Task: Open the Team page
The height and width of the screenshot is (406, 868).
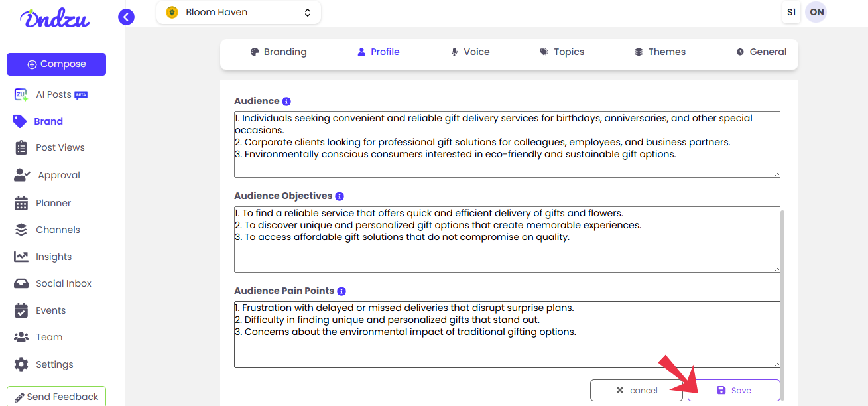Action: tap(49, 337)
